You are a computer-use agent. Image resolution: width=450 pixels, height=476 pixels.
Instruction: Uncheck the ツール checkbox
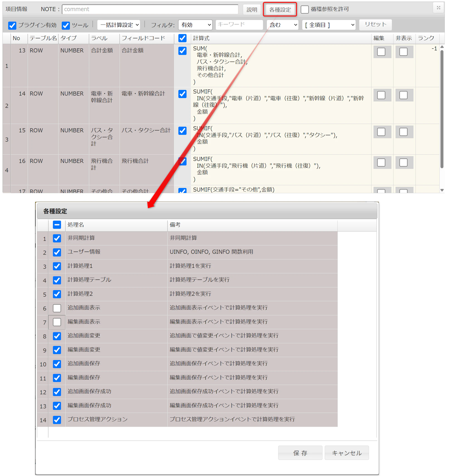[x=66, y=25]
